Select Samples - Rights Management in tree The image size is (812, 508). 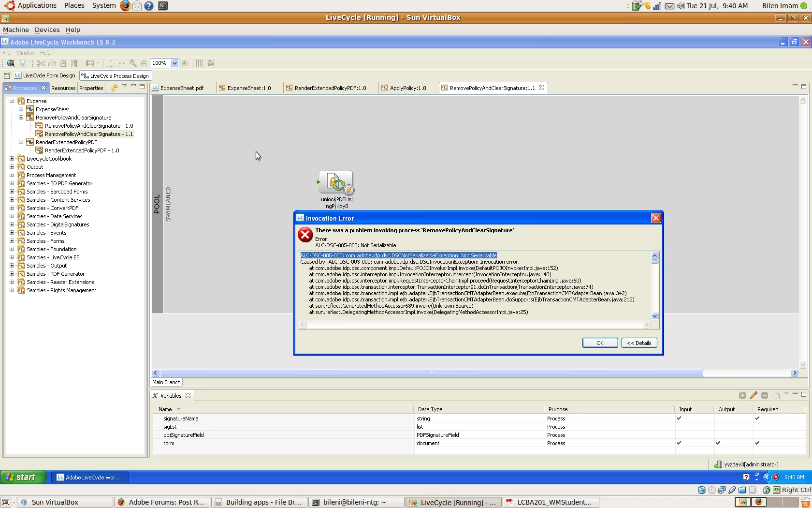click(x=61, y=290)
